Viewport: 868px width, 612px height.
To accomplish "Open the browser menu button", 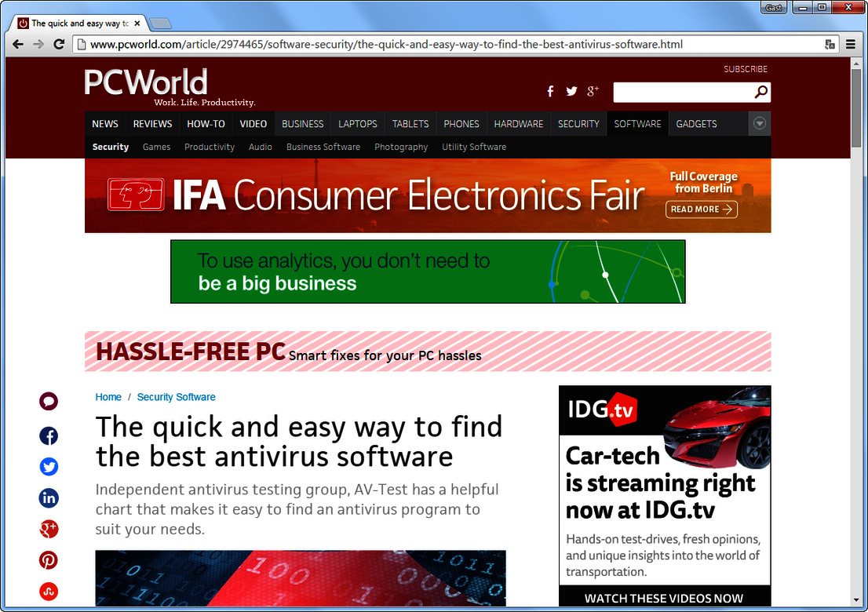I will point(851,45).
